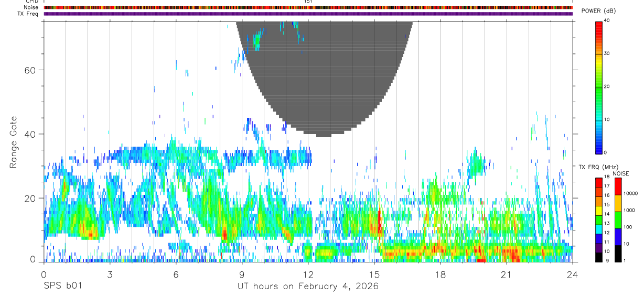The width and height of the screenshot is (644, 297).
Task: Click the Range Gate axis title
Action: pyautogui.click(x=14, y=142)
